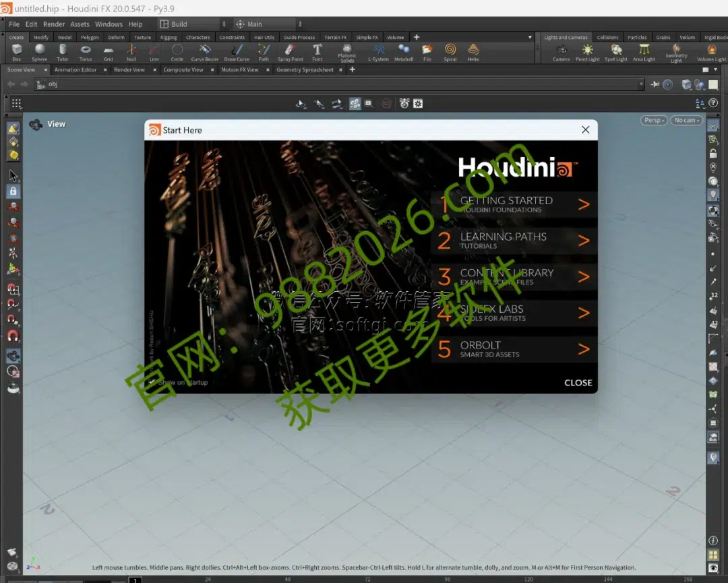Select the L-System shelf tool
728x583 pixels.
(x=378, y=52)
